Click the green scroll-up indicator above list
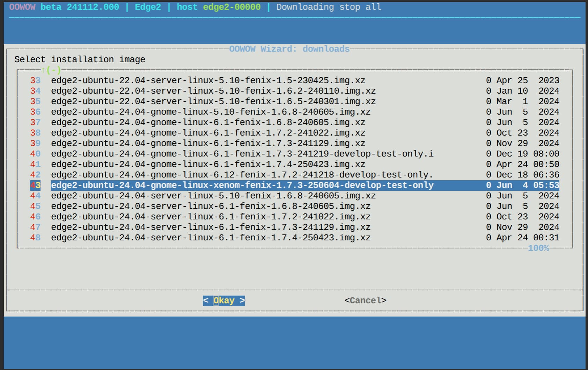The height and width of the screenshot is (370, 588). click(51, 70)
